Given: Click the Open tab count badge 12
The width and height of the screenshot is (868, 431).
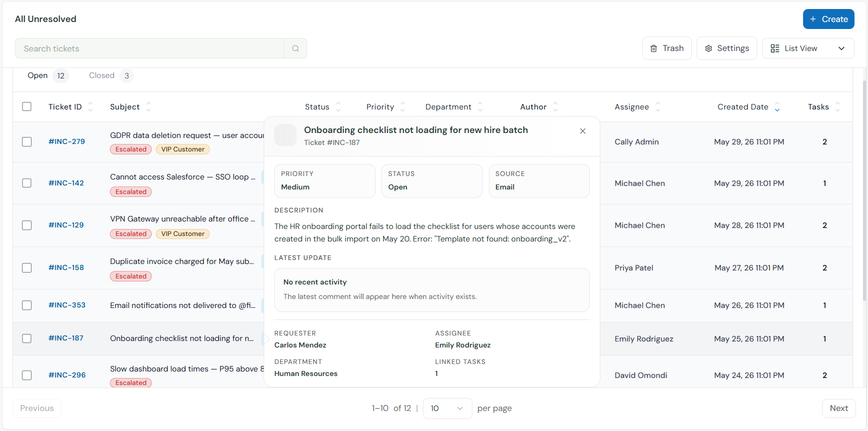Looking at the screenshot, I should point(61,76).
